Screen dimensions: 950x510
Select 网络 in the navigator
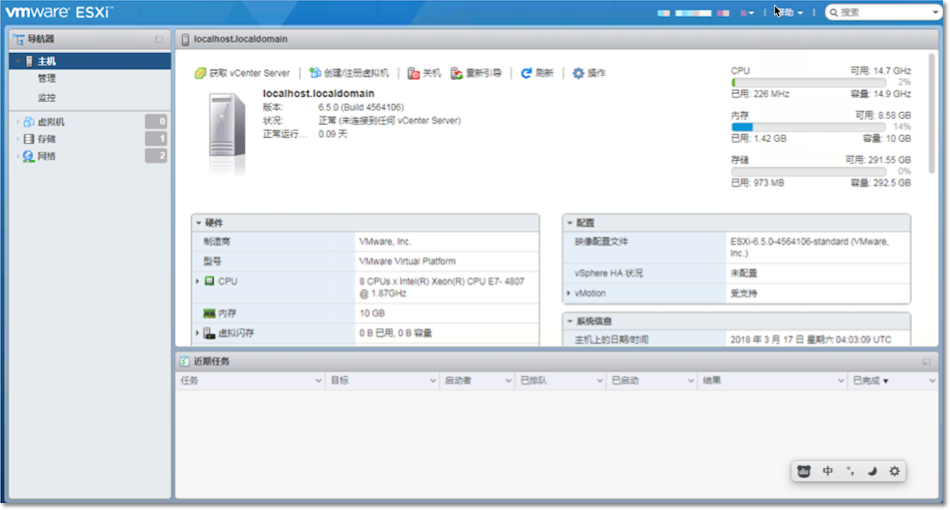click(47, 156)
